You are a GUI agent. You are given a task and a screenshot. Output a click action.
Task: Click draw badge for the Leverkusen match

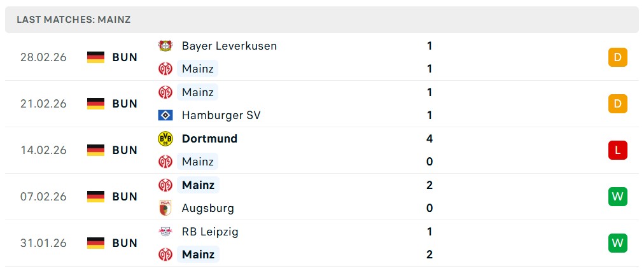tap(617, 57)
